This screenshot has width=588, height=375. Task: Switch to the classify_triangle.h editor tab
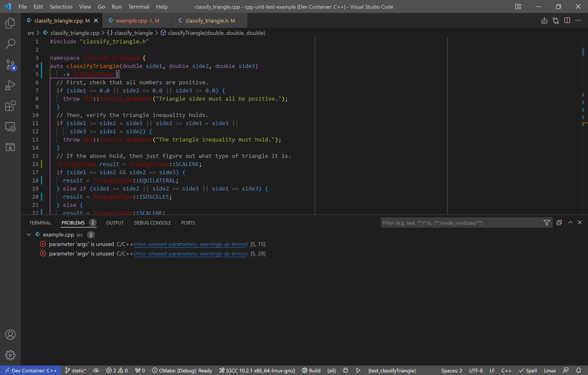click(x=210, y=20)
